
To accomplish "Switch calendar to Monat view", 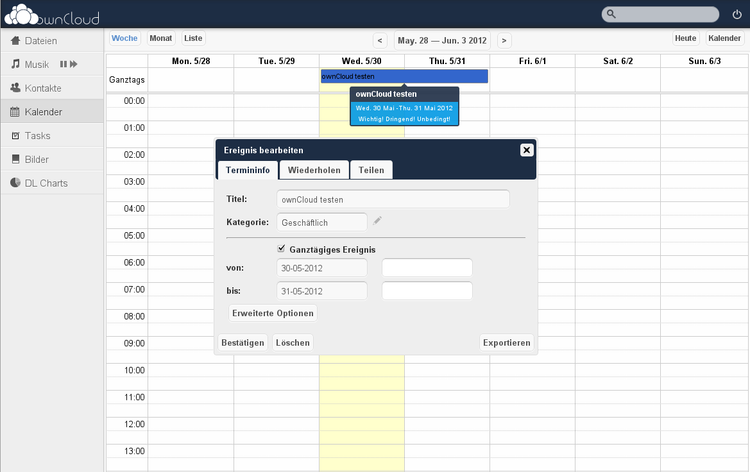I will tap(160, 38).
